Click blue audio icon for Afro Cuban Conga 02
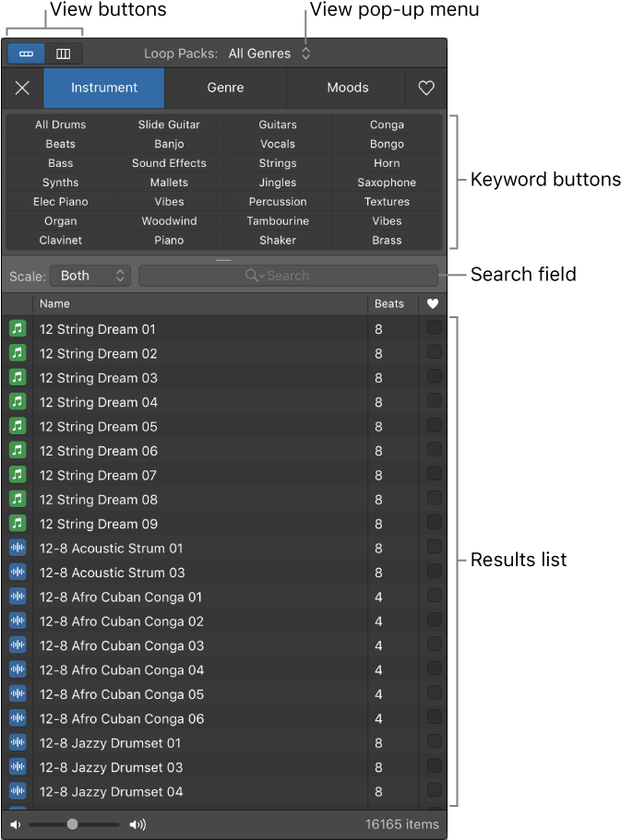Image resolution: width=621 pixels, height=840 pixels. [18, 621]
